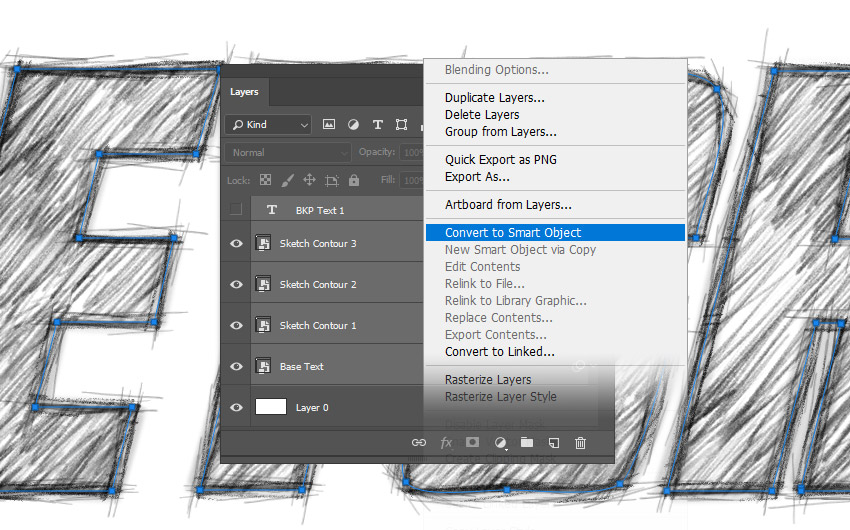Switch to the Layers tab
Viewport: 850px width, 530px height.
tap(244, 92)
